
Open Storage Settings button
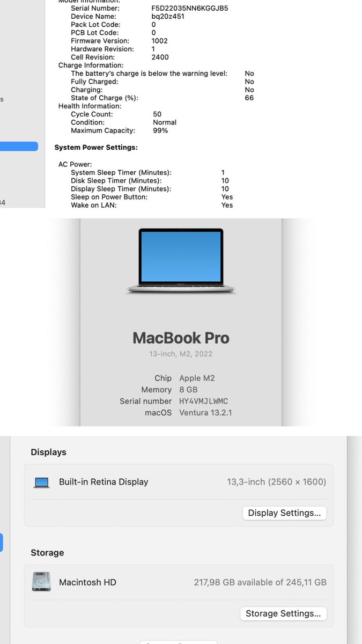click(x=283, y=613)
